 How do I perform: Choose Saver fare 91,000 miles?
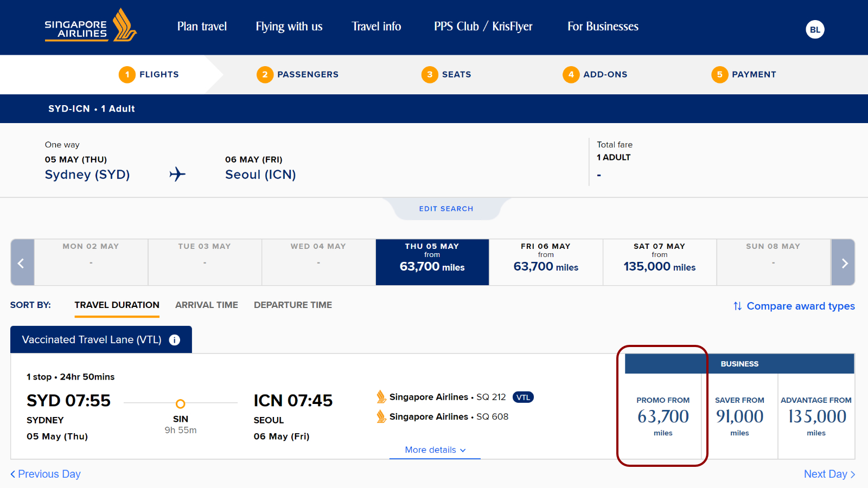739,416
